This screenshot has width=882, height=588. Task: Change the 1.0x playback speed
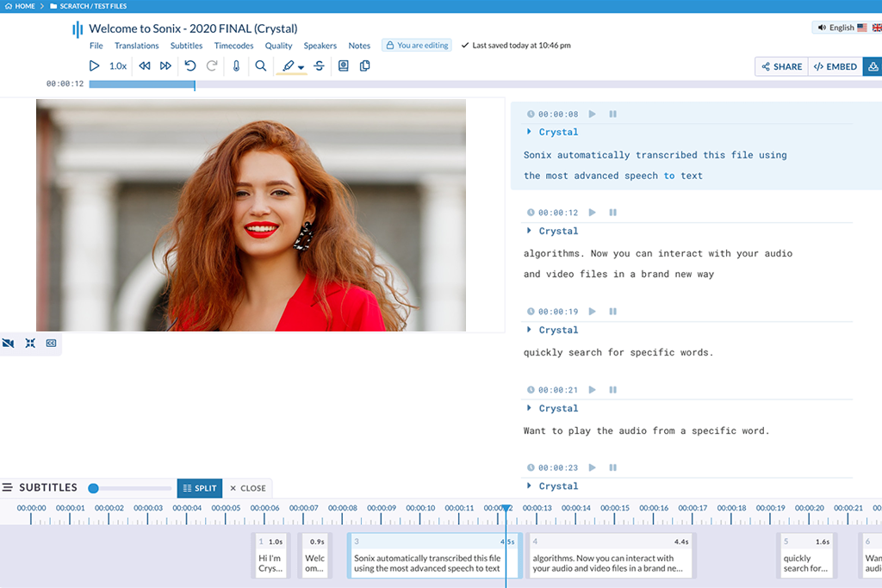coord(117,65)
